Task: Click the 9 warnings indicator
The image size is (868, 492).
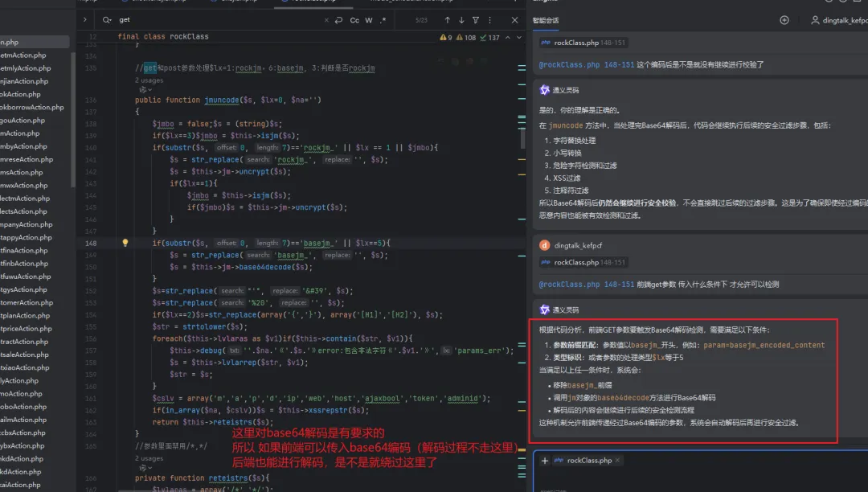Action: click(x=446, y=38)
